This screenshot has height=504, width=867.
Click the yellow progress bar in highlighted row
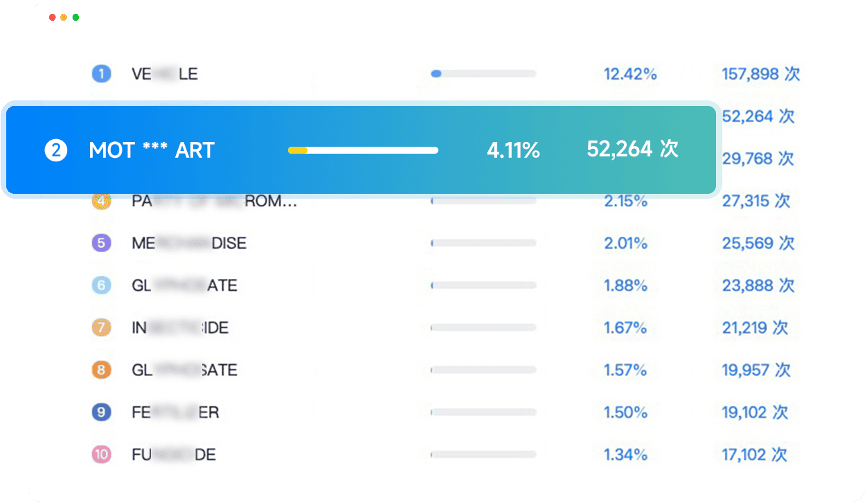298,150
